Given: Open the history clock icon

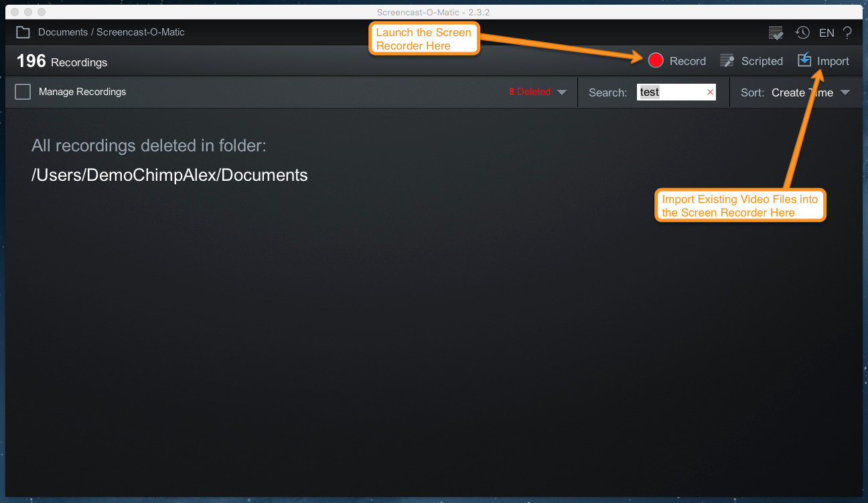Looking at the screenshot, I should click(802, 32).
